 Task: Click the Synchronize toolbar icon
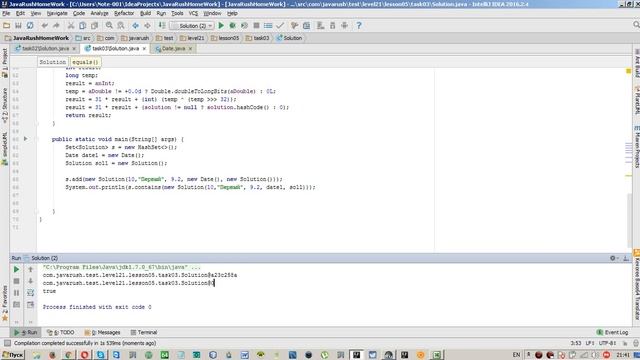tap(30, 26)
